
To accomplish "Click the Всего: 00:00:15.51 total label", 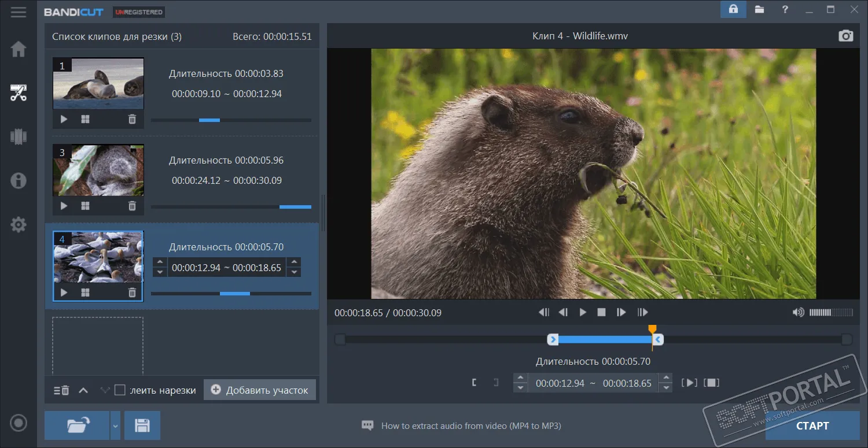I will [272, 36].
